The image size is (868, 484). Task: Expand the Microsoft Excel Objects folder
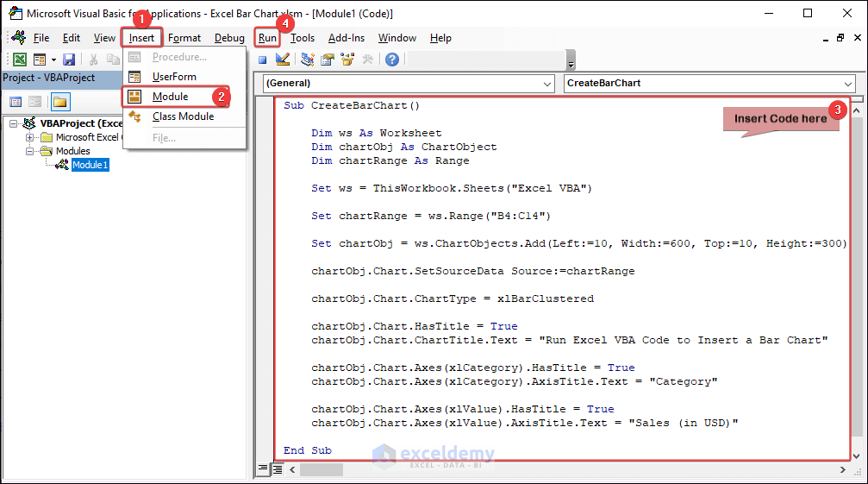pos(30,137)
